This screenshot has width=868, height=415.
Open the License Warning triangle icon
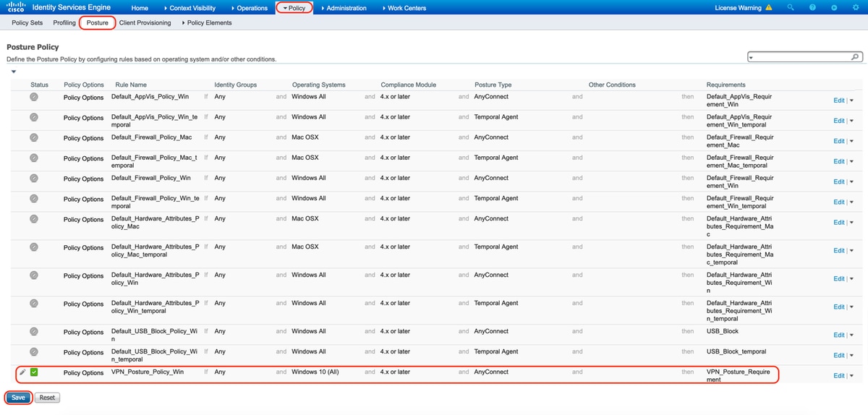769,8
